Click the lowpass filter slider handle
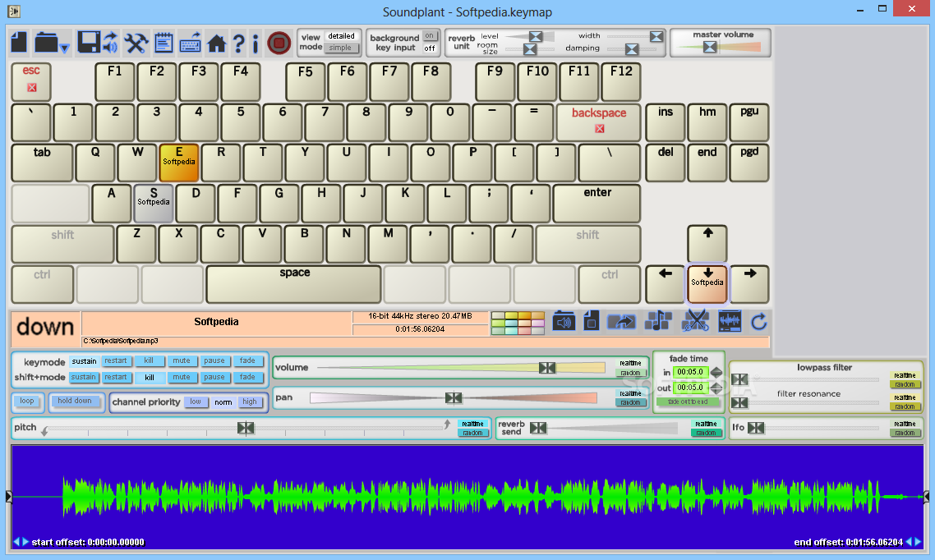935x560 pixels. tap(739, 379)
